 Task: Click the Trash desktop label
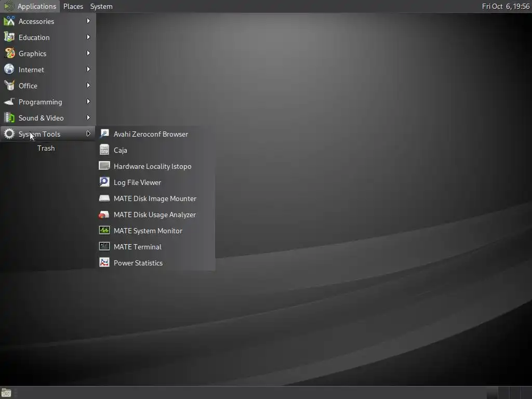46,148
